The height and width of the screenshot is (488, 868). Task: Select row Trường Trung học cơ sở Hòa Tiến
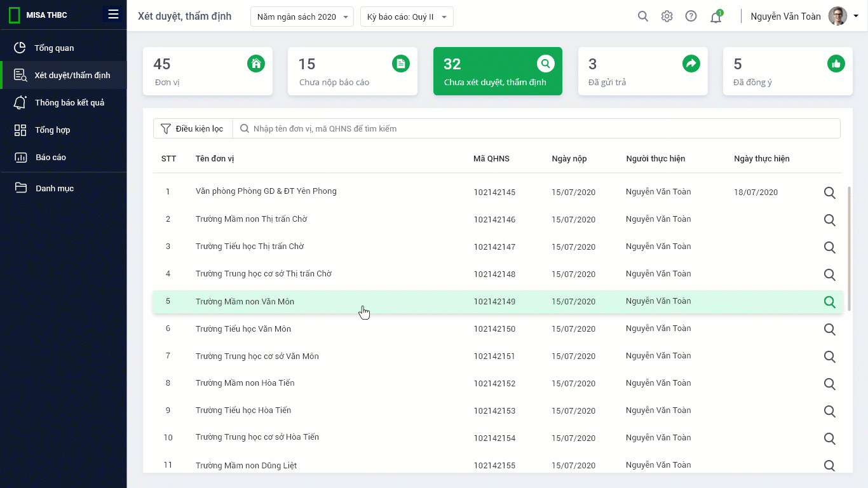click(x=498, y=437)
